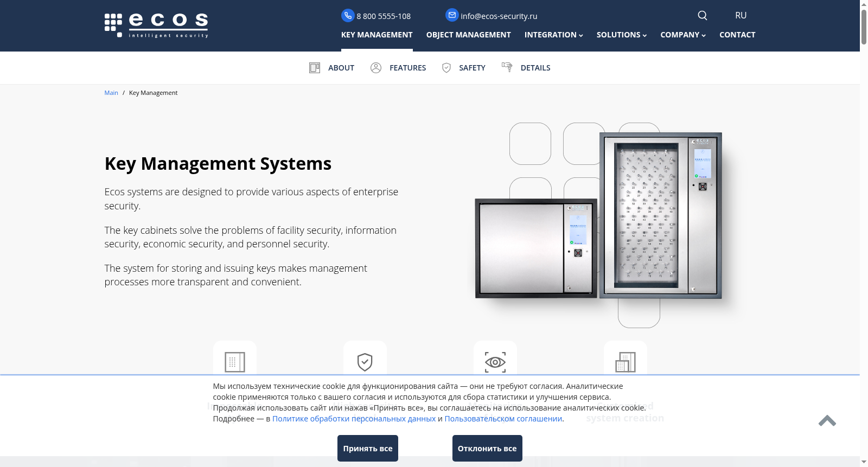Go to the Features section tab
Viewport: 868px width, 467px height.
pyautogui.click(x=408, y=68)
